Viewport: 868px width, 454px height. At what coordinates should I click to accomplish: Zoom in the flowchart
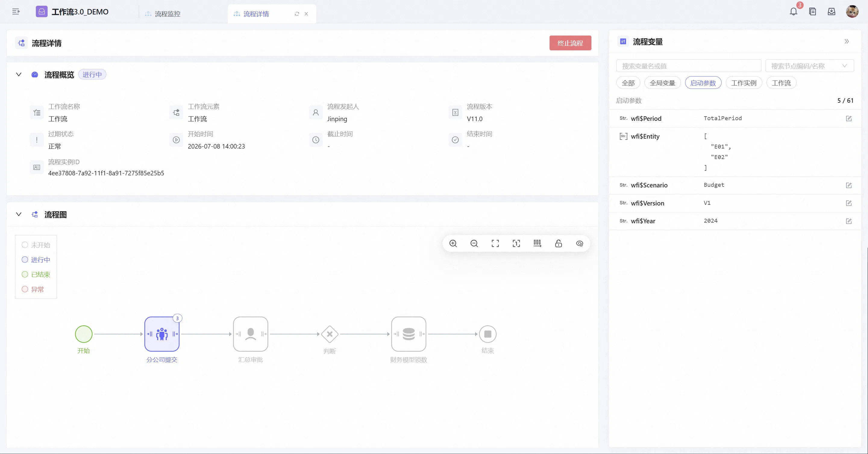[453, 243]
